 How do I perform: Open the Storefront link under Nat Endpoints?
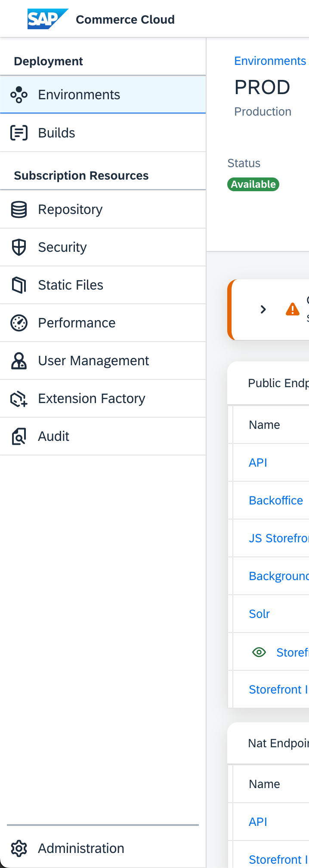click(278, 859)
